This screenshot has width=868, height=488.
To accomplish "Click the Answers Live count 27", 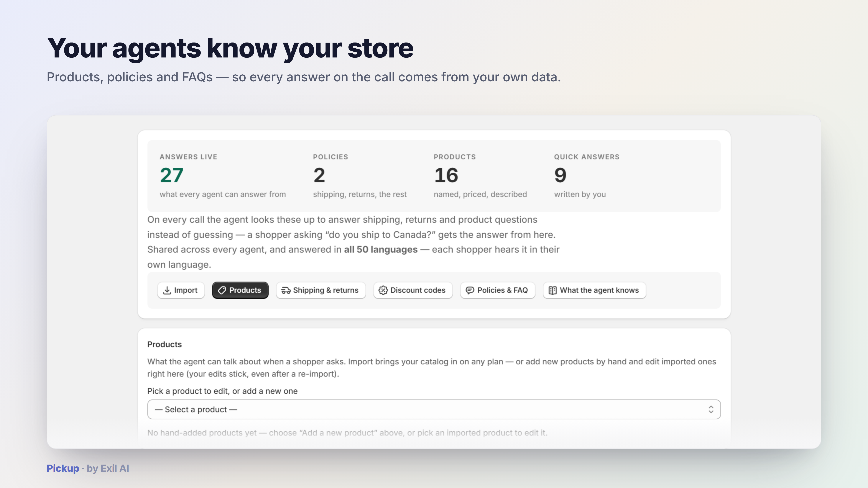I will 171,175.
